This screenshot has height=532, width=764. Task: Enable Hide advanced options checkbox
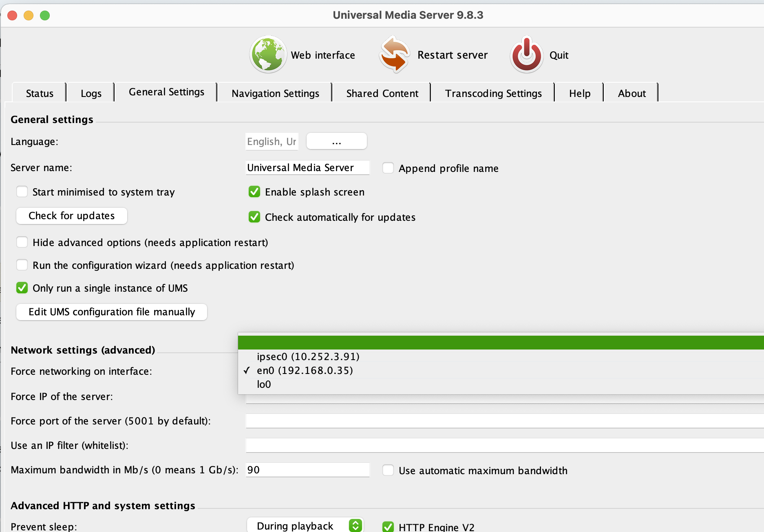[22, 242]
